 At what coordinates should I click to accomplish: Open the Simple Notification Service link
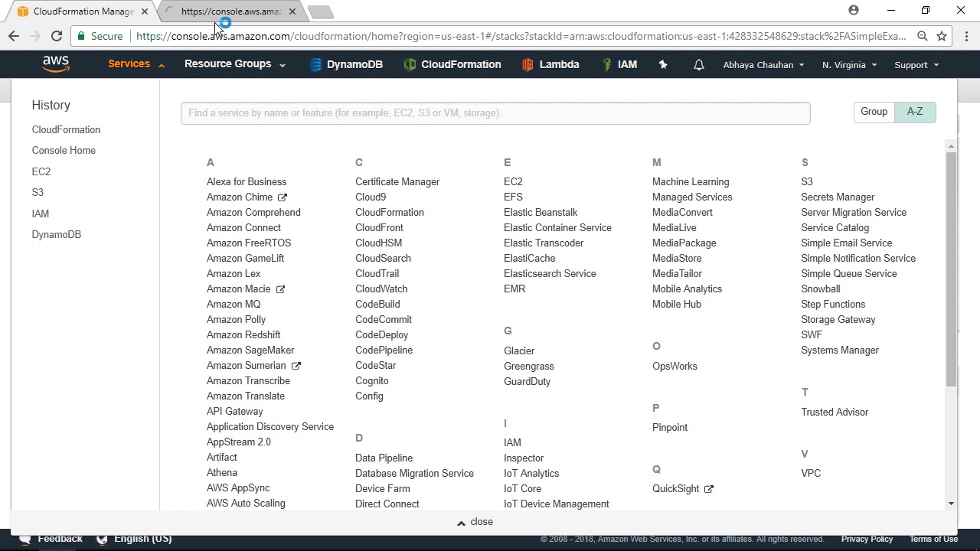(x=858, y=259)
